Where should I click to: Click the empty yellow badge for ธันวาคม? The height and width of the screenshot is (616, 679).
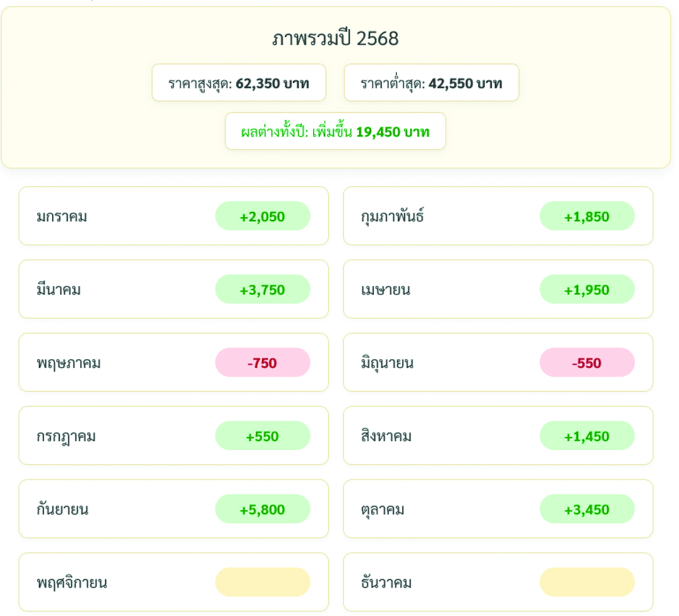587,582
